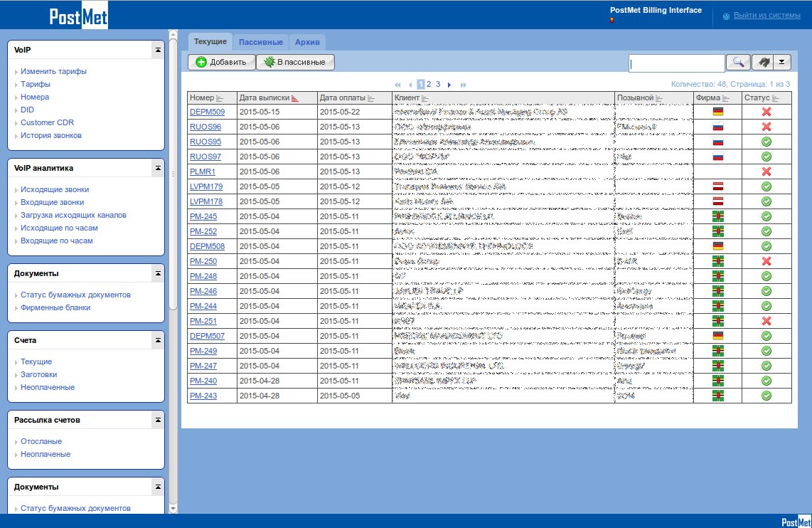Click red cross status of RUOS96

point(766,127)
